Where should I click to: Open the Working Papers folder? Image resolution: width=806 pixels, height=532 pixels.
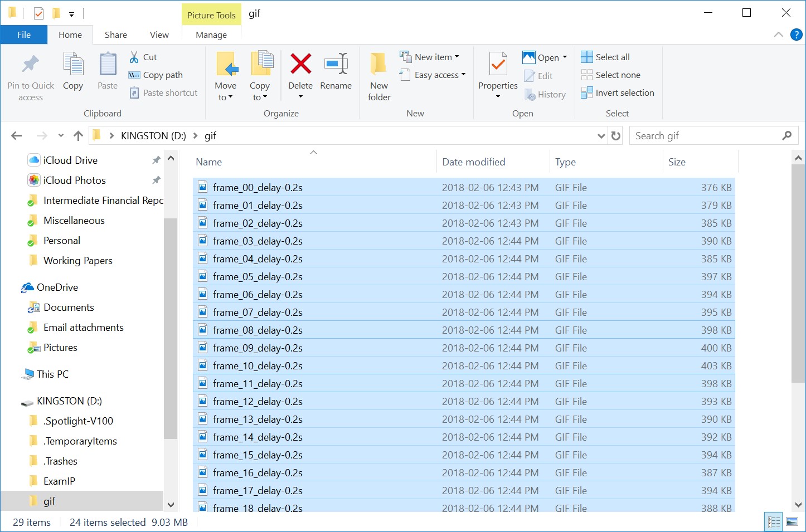pos(78,261)
